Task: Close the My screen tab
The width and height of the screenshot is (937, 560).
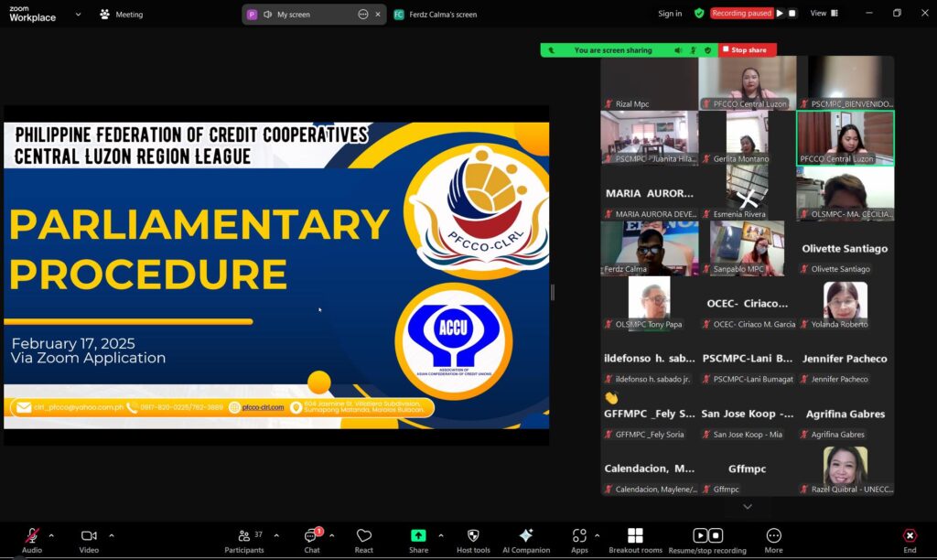Action: click(378, 15)
